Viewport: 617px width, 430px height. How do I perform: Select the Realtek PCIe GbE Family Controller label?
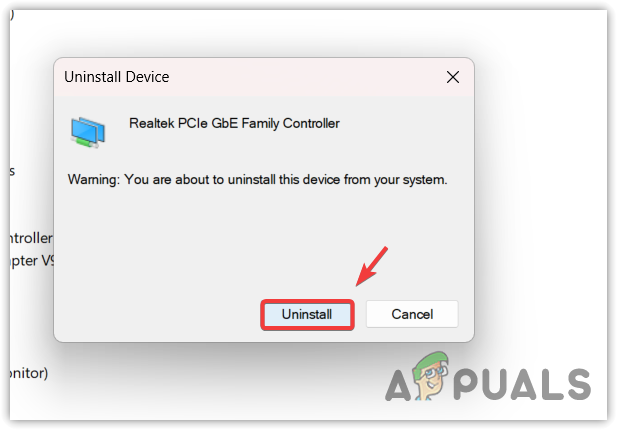pyautogui.click(x=234, y=123)
